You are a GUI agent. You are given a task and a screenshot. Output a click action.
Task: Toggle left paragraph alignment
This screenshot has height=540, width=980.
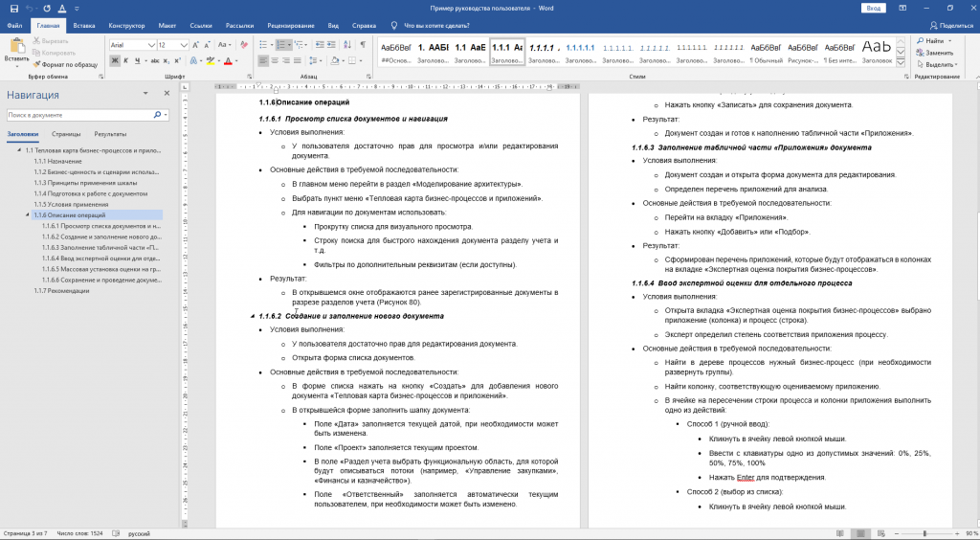(x=264, y=60)
